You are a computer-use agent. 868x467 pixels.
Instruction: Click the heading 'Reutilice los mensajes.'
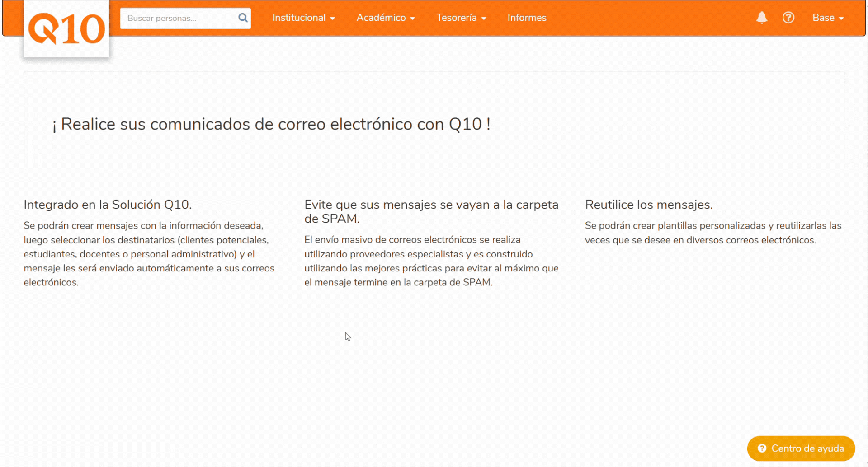[x=649, y=205]
